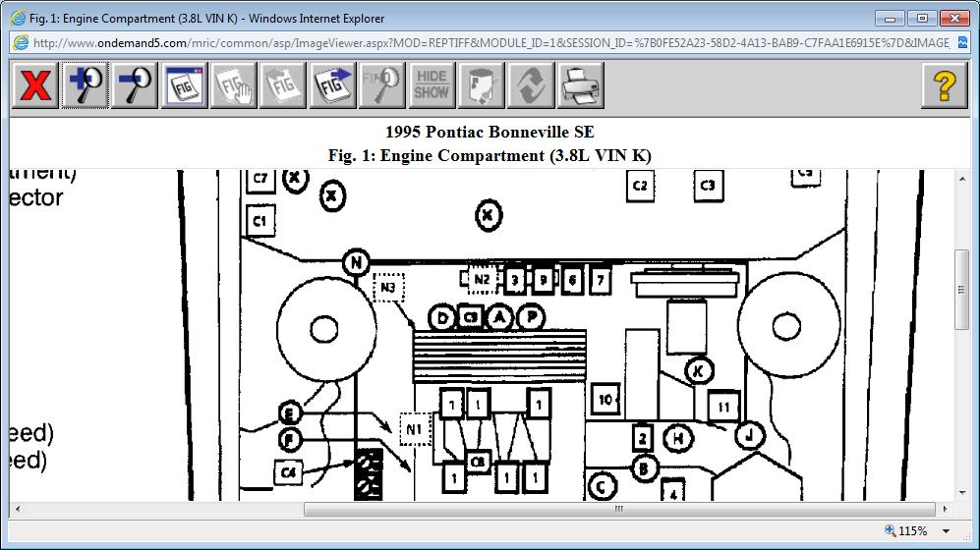Click the N2 dashed box in diagram
Viewport: 980px width, 550px height.
point(482,279)
